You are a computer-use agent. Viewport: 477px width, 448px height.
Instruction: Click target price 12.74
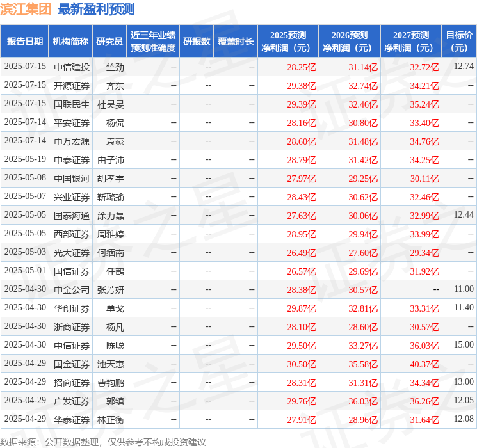click(464, 67)
